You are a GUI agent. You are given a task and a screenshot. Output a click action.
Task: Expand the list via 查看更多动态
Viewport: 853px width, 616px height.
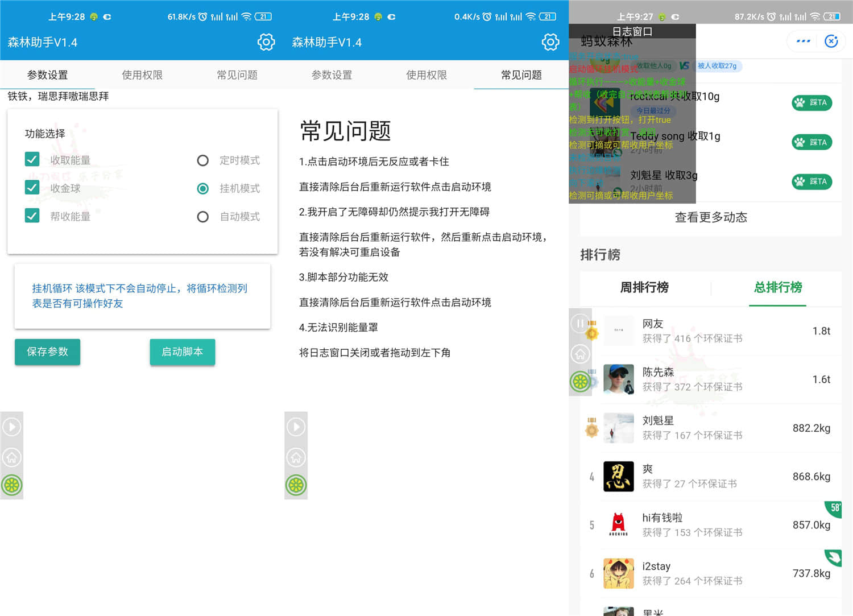tap(710, 217)
